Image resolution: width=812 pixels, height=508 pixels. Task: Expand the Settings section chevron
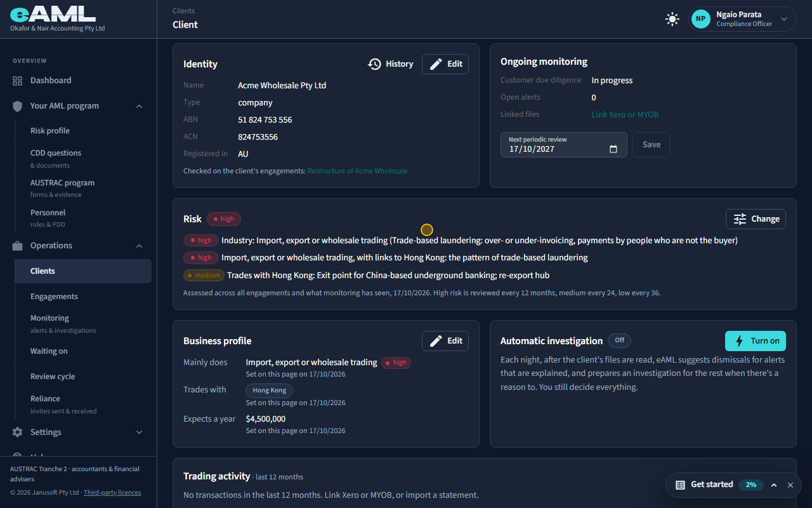[x=140, y=432]
